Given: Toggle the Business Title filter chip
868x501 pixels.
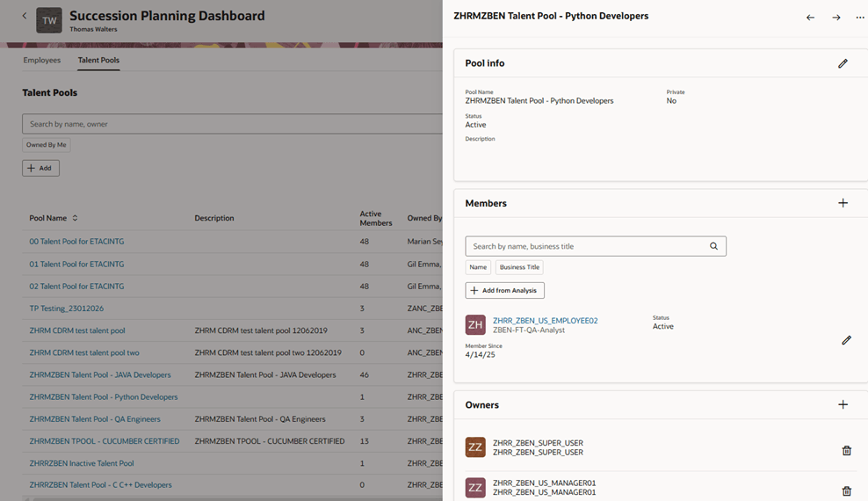Looking at the screenshot, I should point(519,267).
